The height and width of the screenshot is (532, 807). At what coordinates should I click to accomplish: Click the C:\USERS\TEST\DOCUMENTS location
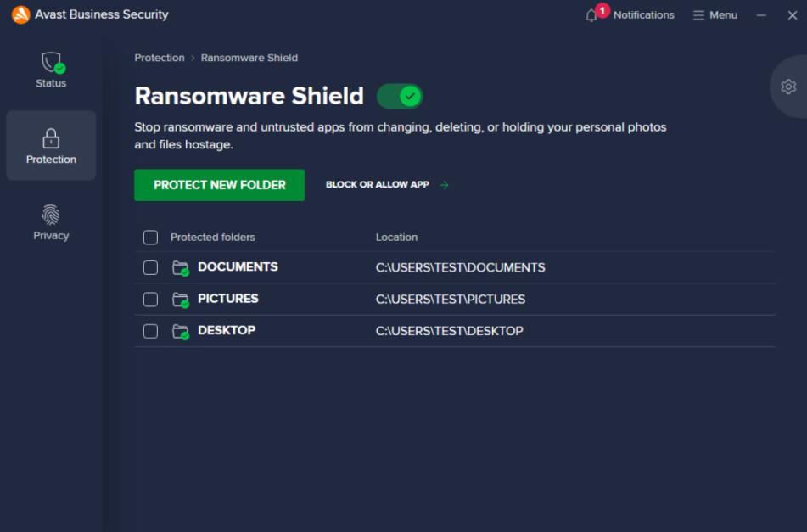460,267
